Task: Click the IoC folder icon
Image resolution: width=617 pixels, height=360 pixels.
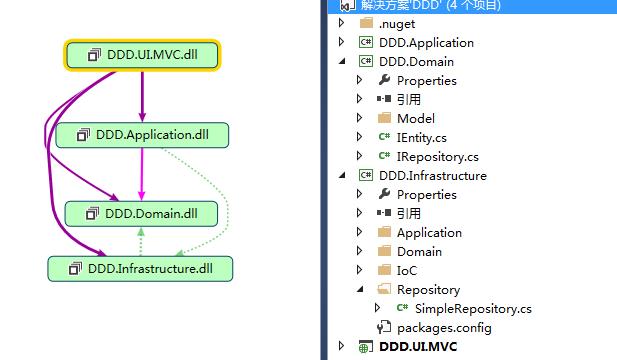Action: (384, 270)
